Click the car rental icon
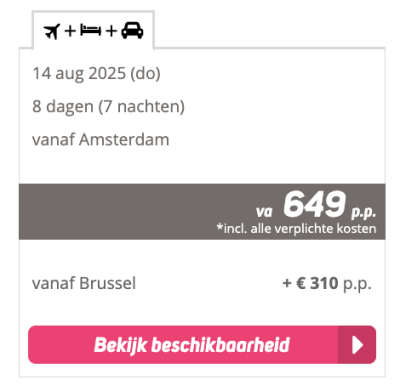This screenshot has height=391, width=400. [132, 30]
